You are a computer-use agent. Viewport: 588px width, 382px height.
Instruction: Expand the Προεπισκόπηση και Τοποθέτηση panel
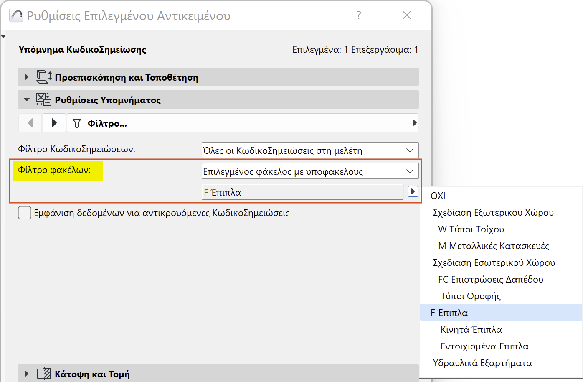click(26, 77)
